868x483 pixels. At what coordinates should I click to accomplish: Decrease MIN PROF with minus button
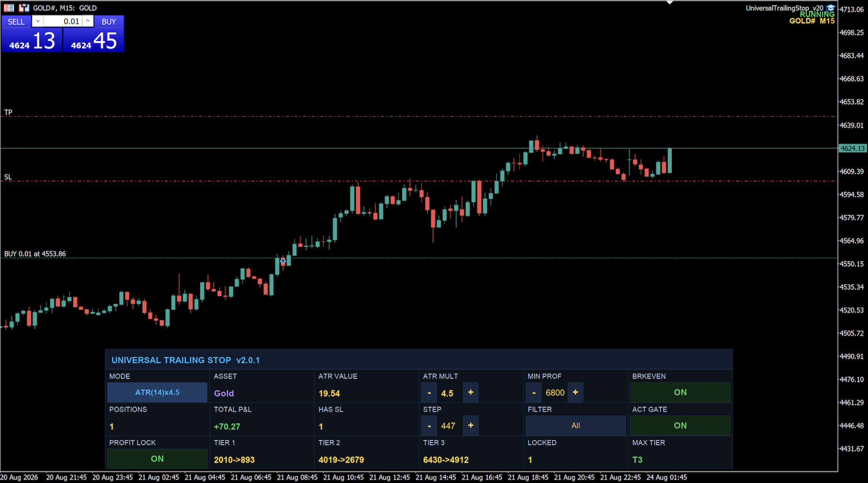[534, 393]
